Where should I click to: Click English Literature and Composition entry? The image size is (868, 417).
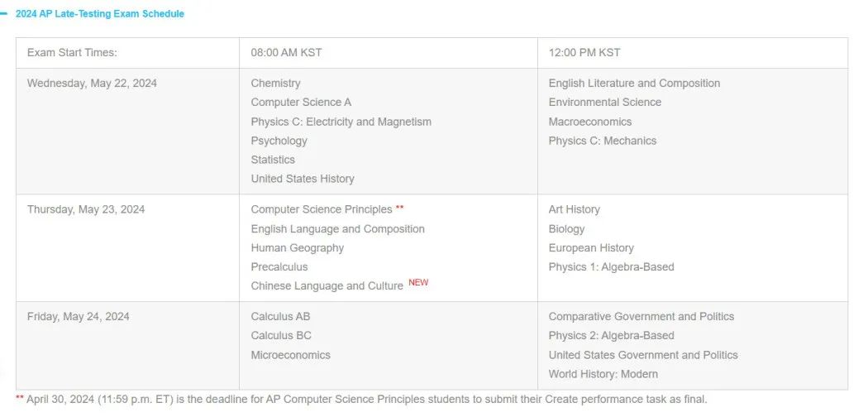pos(634,83)
